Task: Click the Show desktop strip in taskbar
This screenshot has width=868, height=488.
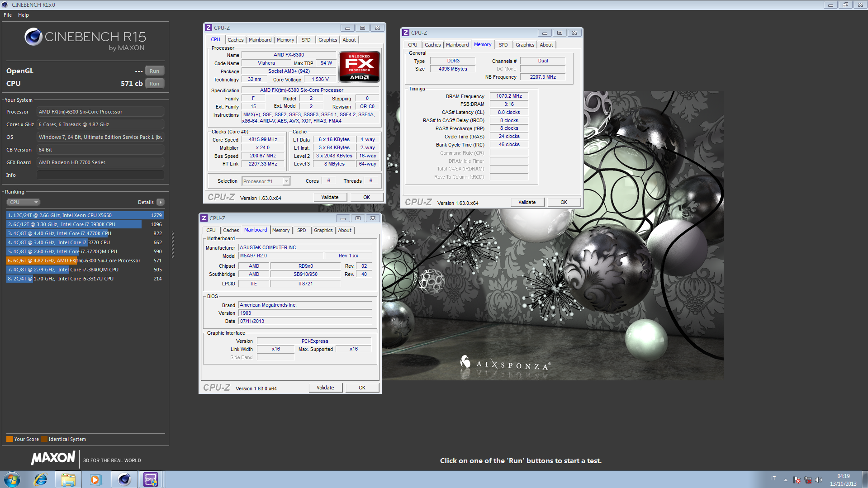Action: [864, 479]
